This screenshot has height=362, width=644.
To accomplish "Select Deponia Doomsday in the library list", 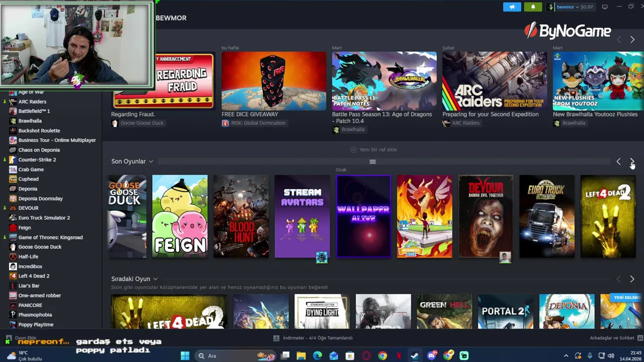I will click(40, 199).
